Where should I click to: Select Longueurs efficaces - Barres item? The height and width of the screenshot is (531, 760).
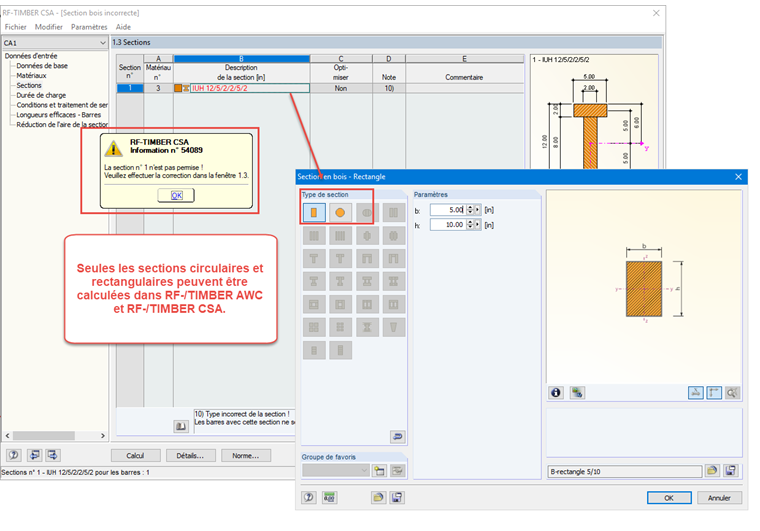pyautogui.click(x=59, y=115)
